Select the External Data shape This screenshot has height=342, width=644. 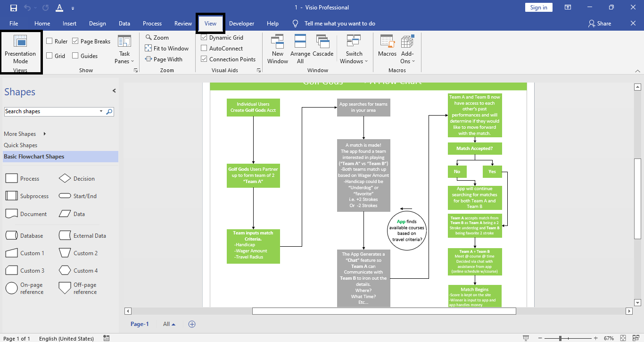tap(83, 236)
